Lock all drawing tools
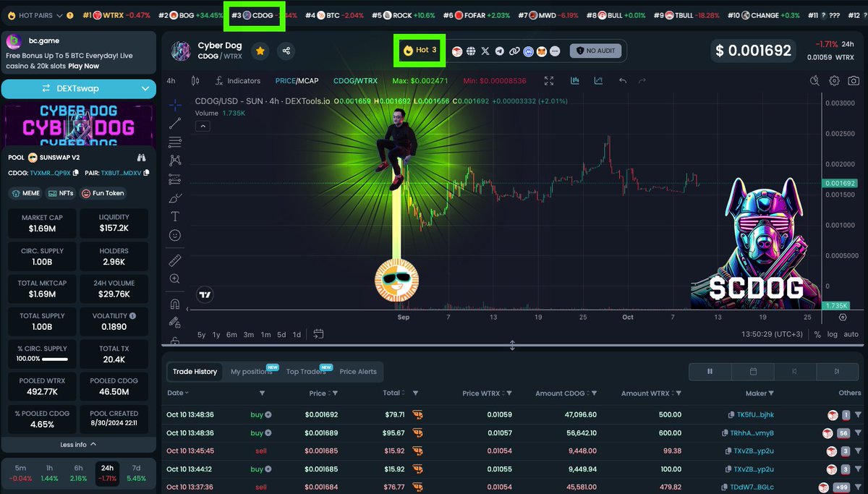 pyautogui.click(x=175, y=339)
